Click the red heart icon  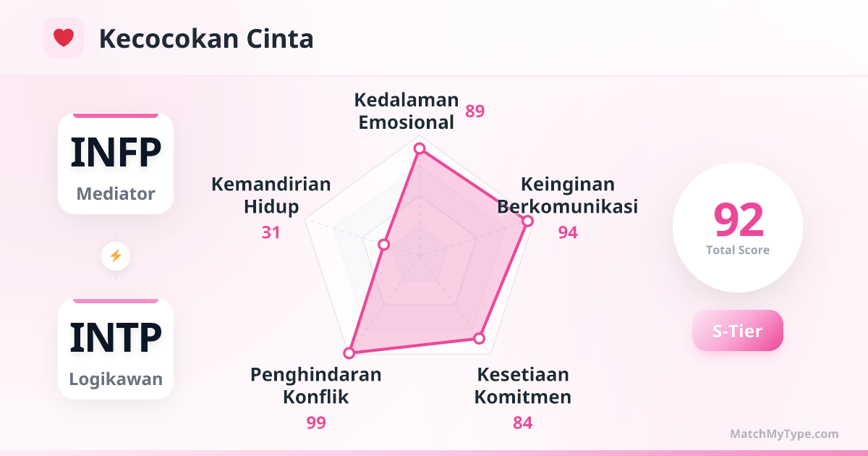tap(64, 38)
